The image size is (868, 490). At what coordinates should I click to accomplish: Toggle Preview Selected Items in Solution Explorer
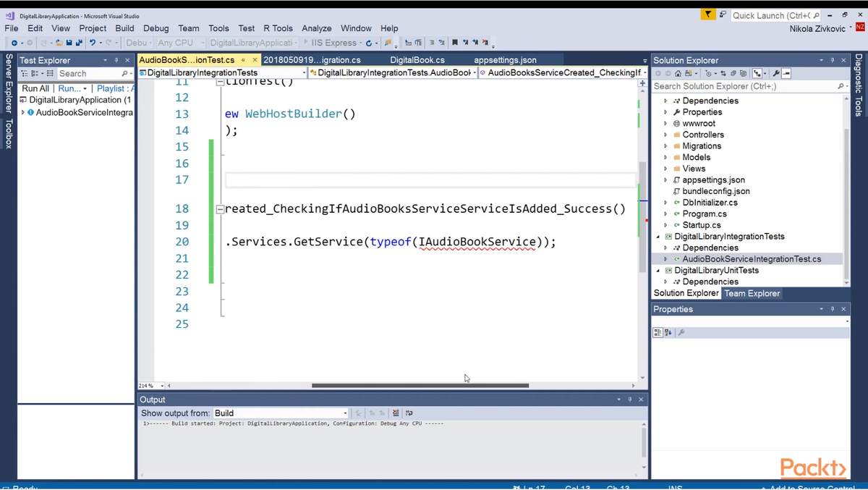pyautogui.click(x=786, y=73)
